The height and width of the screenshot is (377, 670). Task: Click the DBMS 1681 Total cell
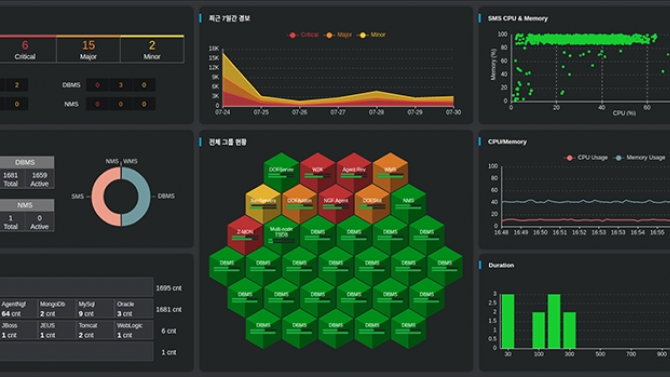point(11,179)
